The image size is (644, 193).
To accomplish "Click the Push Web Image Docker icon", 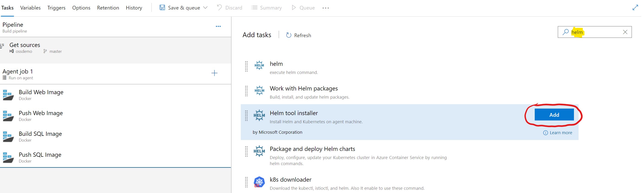I will [8, 116].
